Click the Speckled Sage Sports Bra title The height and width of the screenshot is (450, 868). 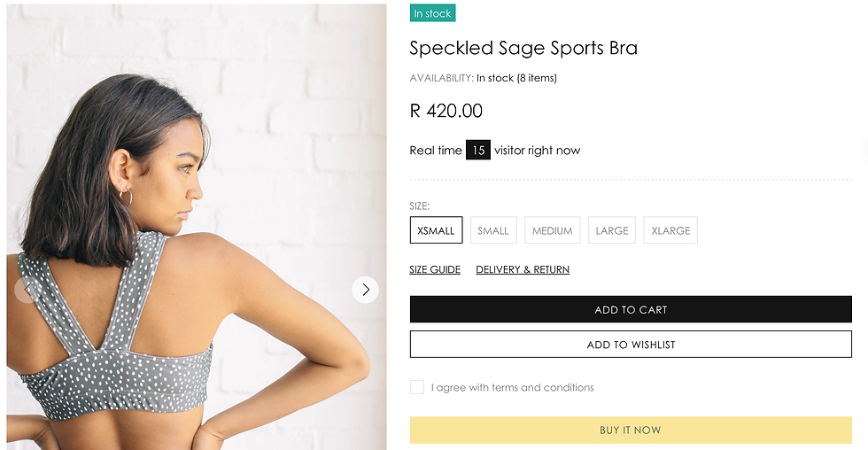[x=523, y=48]
